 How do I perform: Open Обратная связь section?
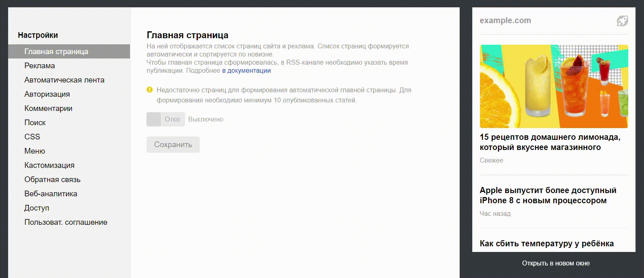click(52, 180)
